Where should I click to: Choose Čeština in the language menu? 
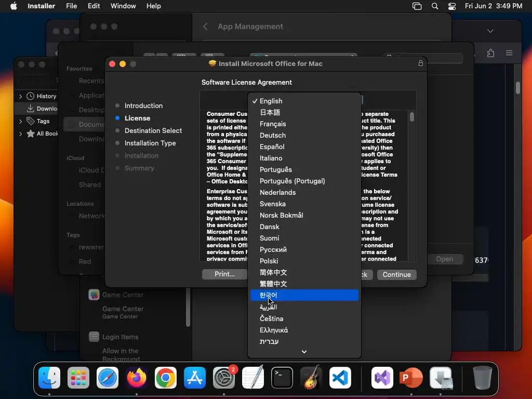(304, 318)
